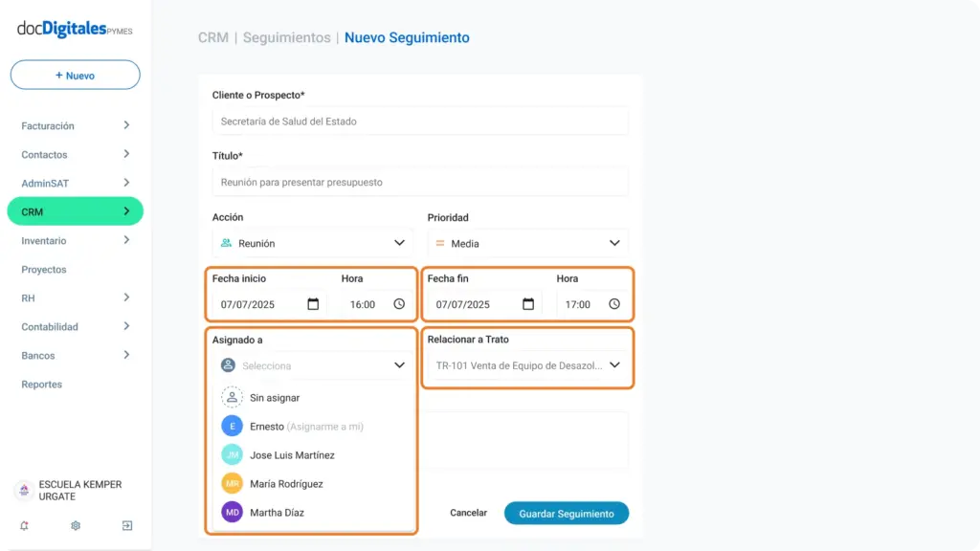Click the Título input field
This screenshot has height=551, width=980.
tap(420, 183)
